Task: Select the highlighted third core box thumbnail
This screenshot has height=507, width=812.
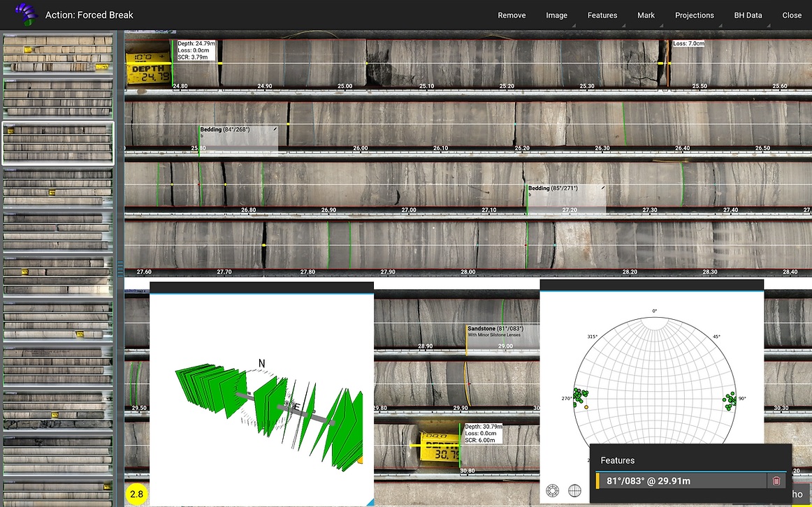Action: [x=58, y=143]
